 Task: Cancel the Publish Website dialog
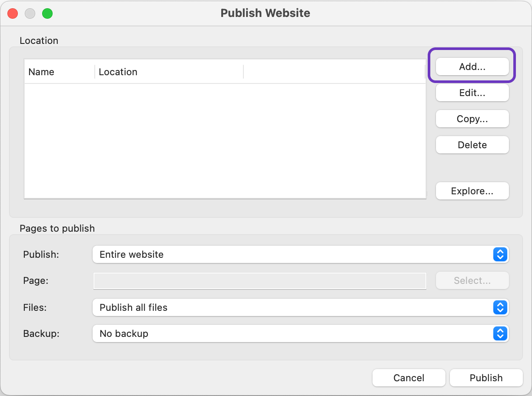tap(409, 378)
